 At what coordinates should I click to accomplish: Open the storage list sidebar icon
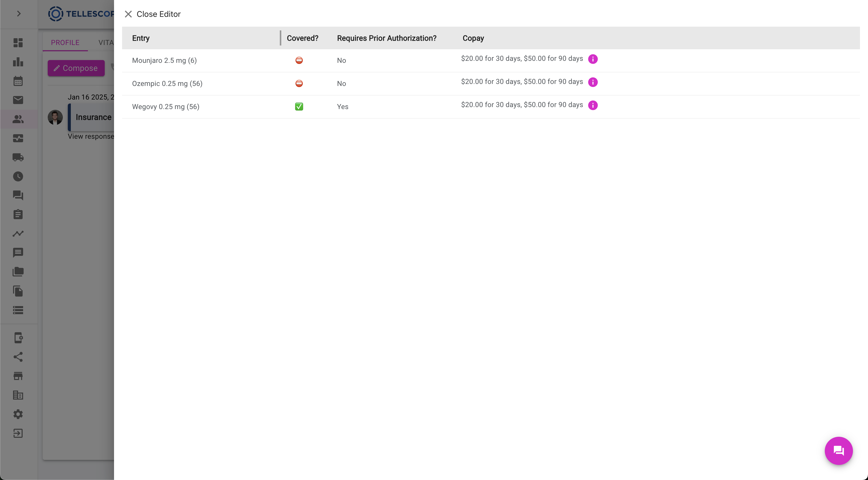[x=18, y=310]
